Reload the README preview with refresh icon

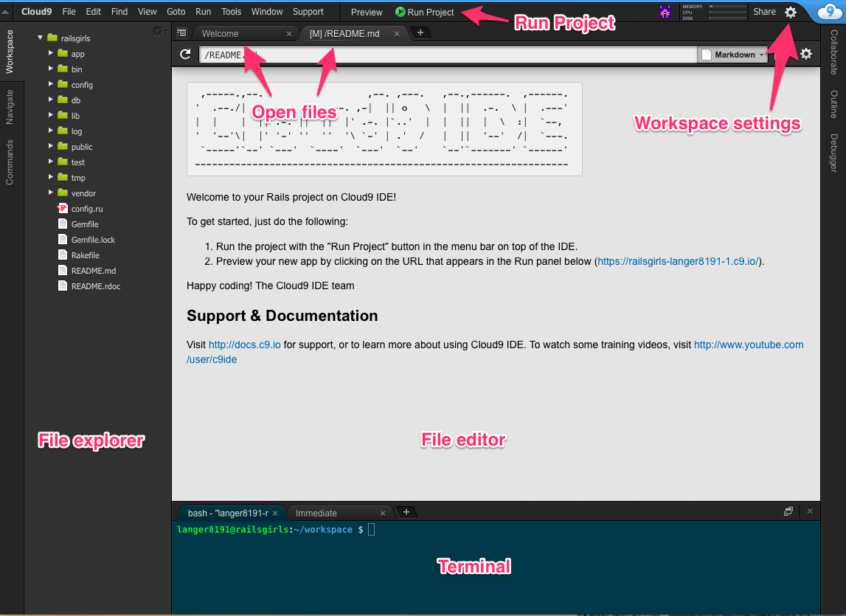(x=185, y=54)
